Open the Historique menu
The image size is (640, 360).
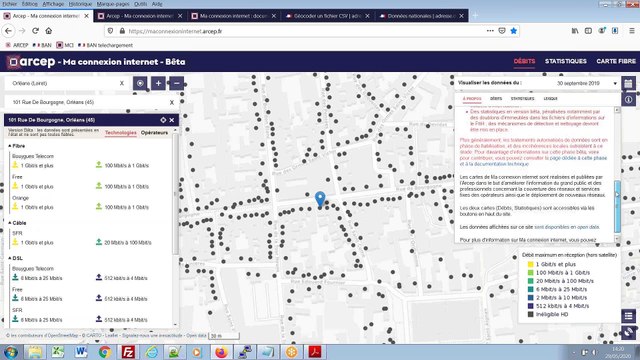coord(80,4)
